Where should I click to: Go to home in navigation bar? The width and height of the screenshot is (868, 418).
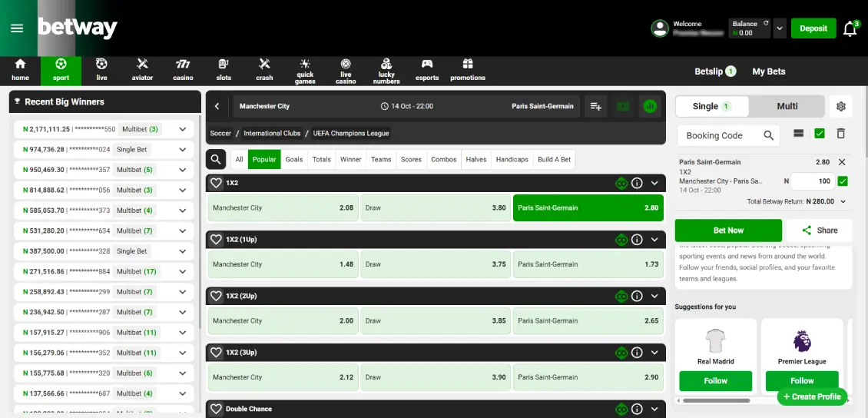coord(20,71)
